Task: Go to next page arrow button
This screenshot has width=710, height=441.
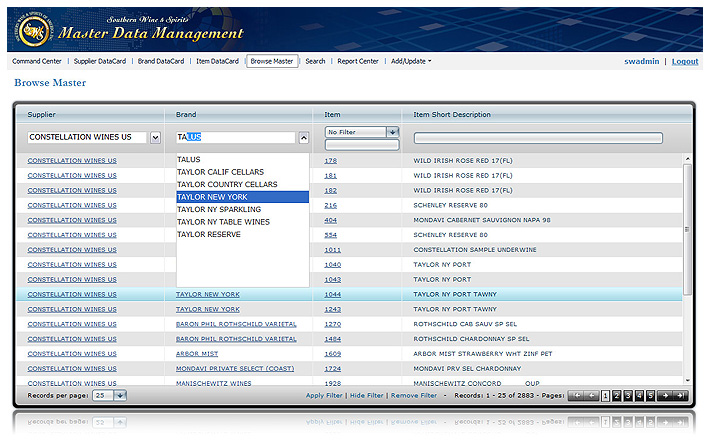Action: pyautogui.click(x=665, y=396)
